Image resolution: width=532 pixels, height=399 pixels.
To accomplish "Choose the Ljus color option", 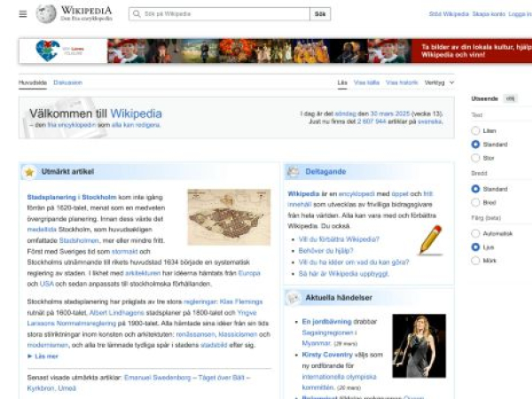I will click(475, 247).
